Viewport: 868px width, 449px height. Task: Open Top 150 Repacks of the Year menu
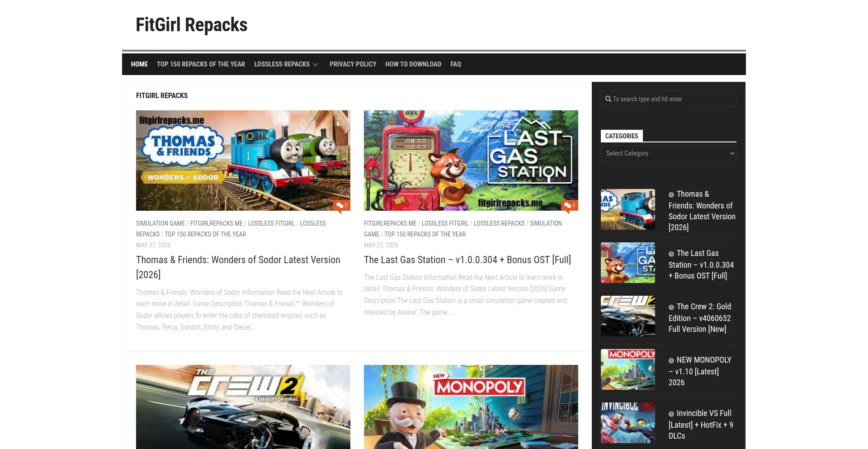(201, 64)
